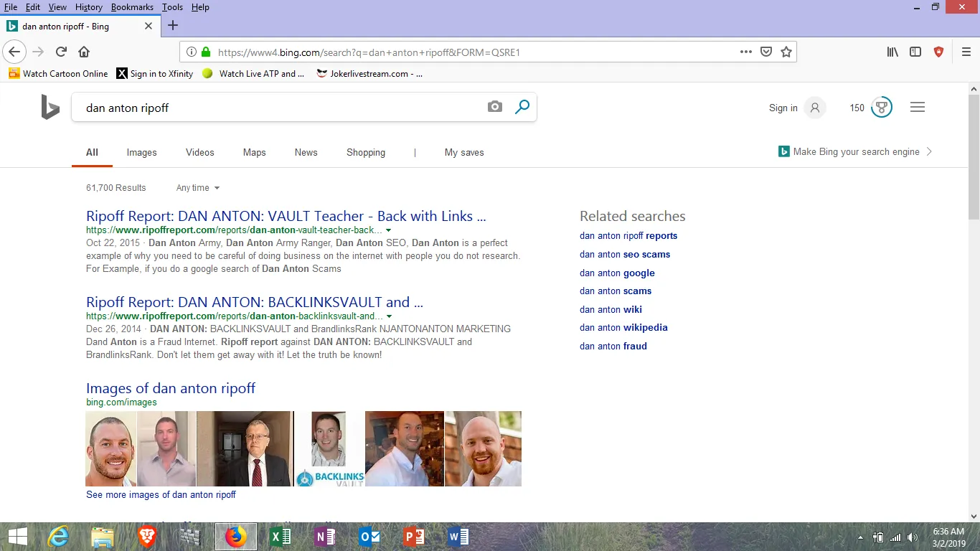
Task: Open OneNote from the taskbar
Action: 325,537
